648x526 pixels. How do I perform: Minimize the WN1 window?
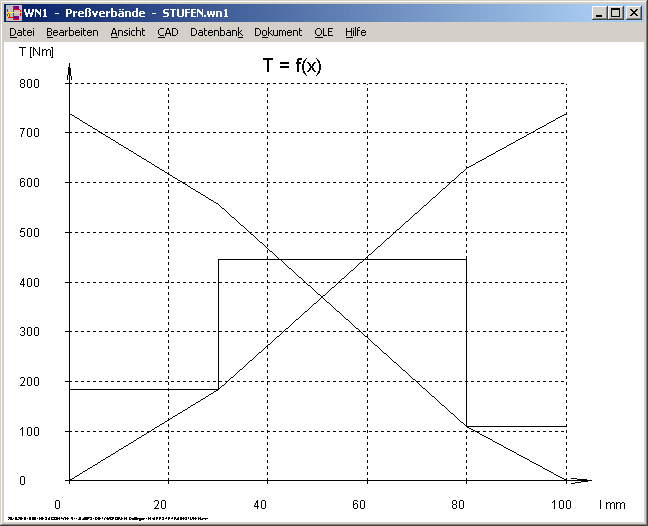tap(599, 13)
